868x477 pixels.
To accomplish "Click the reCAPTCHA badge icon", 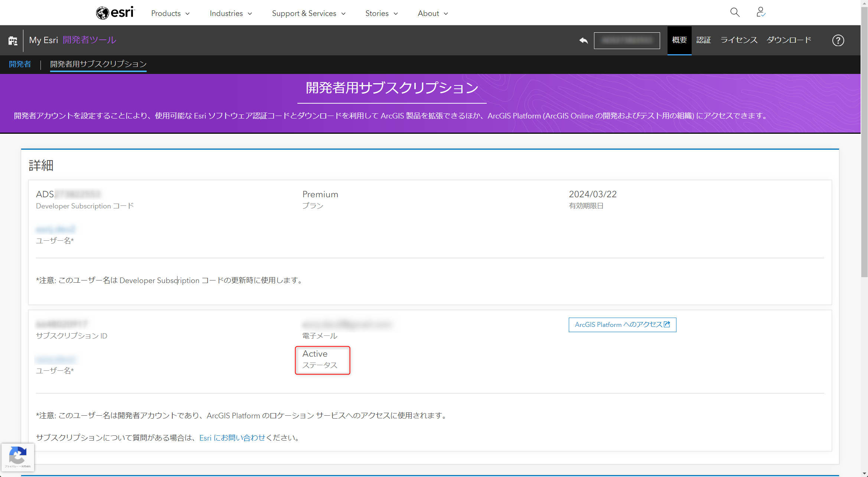I will (18, 457).
